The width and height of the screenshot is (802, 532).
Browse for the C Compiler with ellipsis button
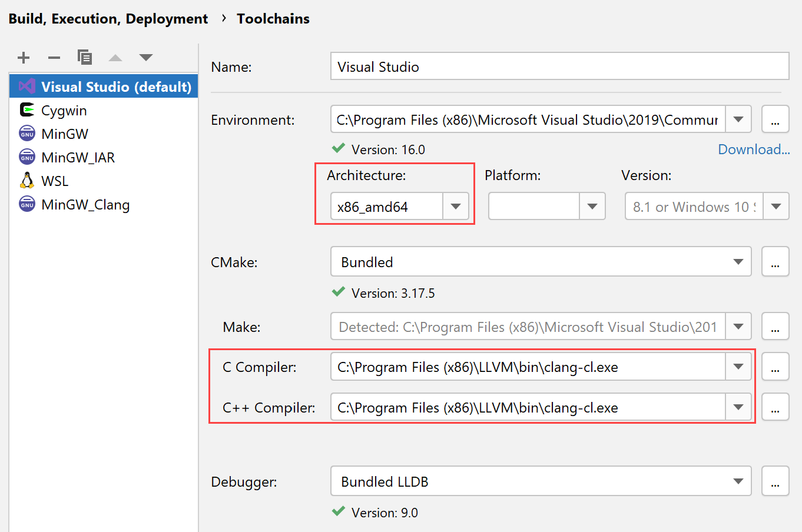(x=775, y=366)
